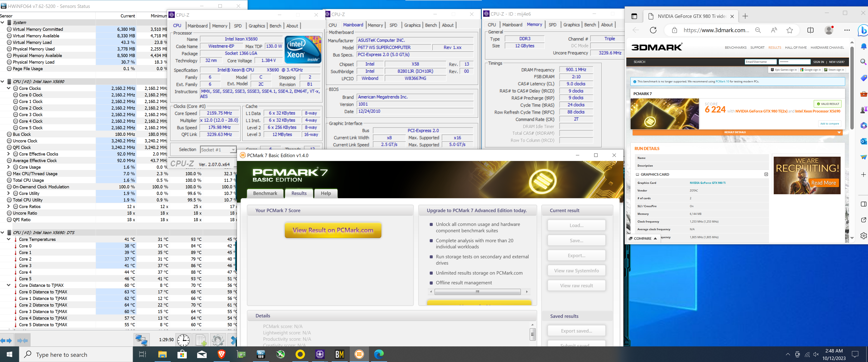Click Edge sidebar shopping tag icon
This screenshot has height=362, width=868.
864,78
